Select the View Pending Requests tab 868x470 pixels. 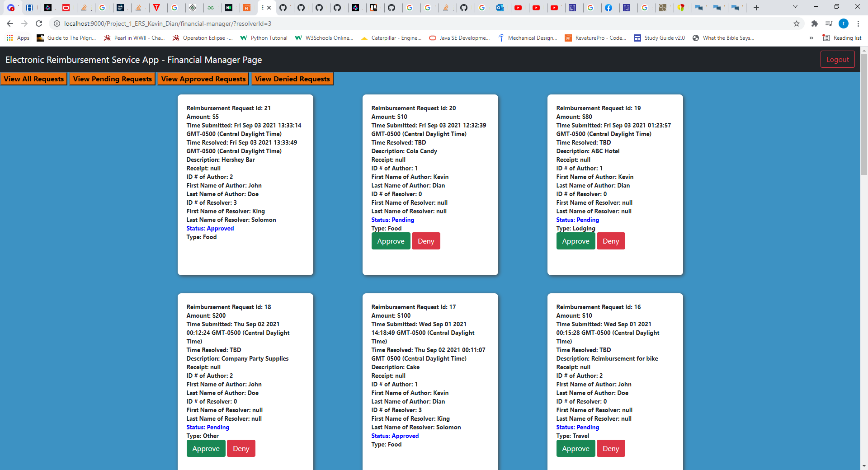pyautogui.click(x=112, y=79)
